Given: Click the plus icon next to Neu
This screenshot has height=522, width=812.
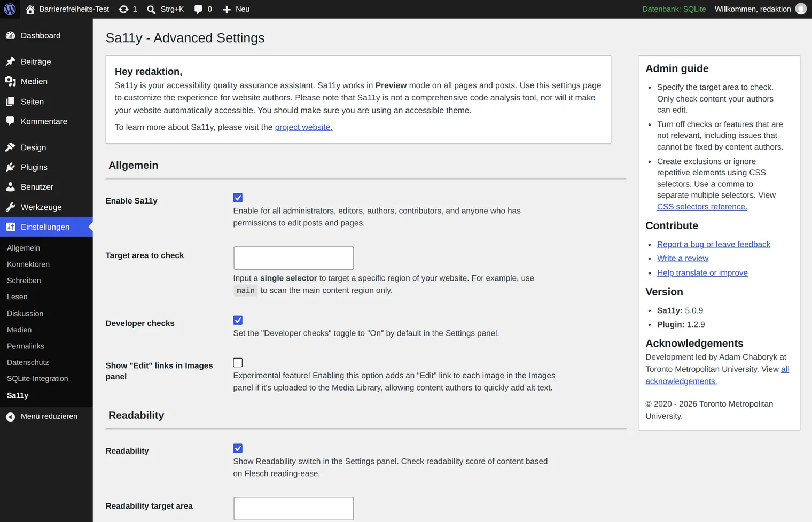Looking at the screenshot, I should pos(227,9).
